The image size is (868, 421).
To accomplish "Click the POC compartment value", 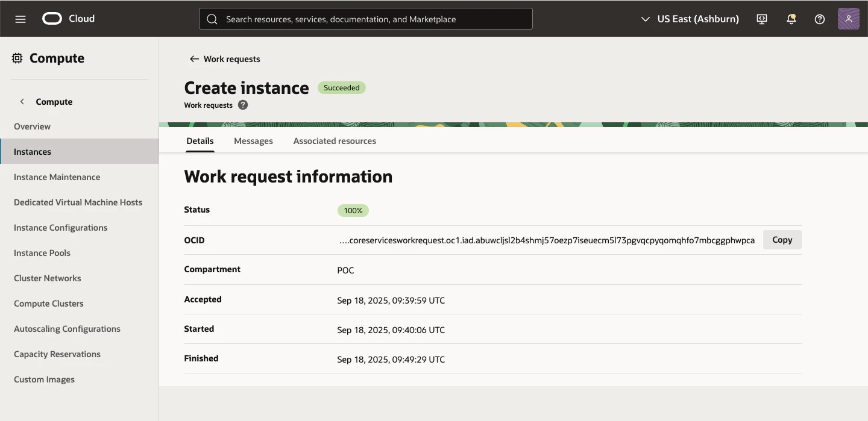I will point(346,270).
